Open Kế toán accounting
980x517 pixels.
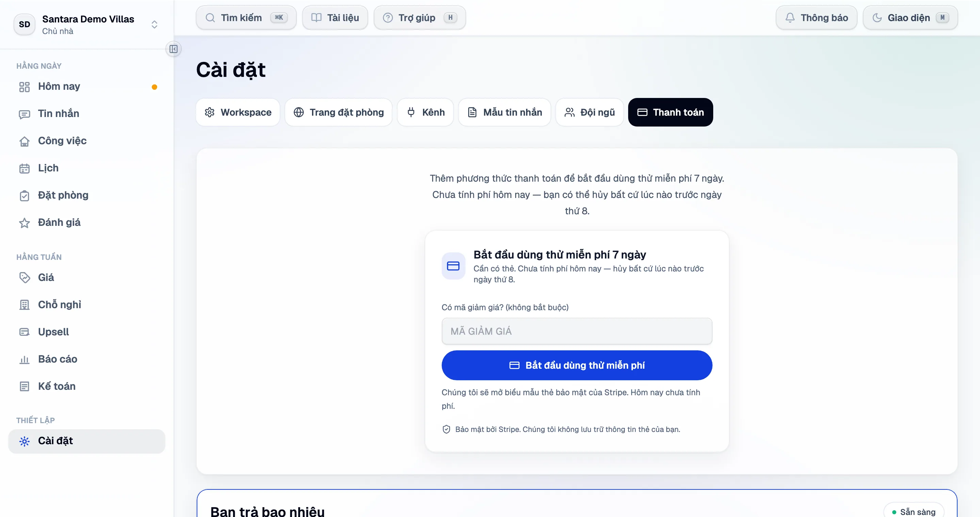87,386
